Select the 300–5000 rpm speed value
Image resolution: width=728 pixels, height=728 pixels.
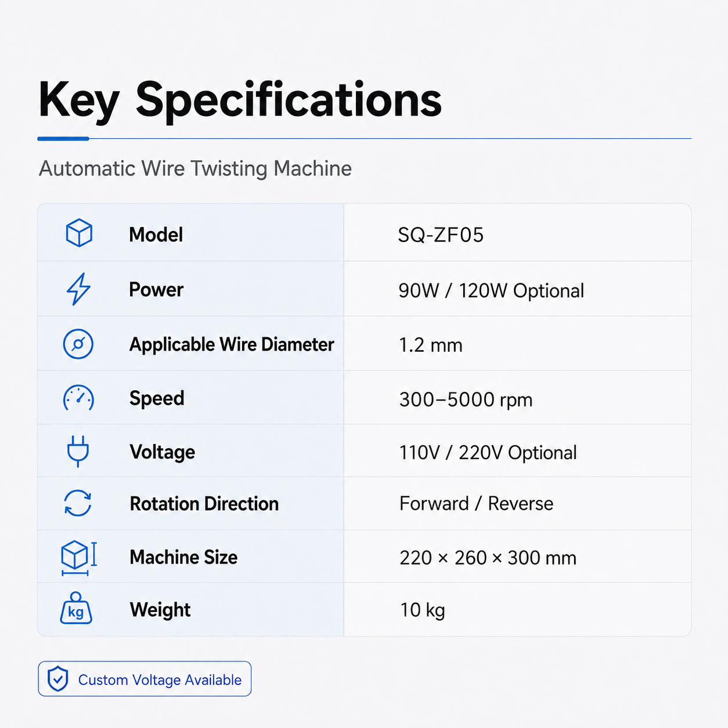tap(466, 400)
